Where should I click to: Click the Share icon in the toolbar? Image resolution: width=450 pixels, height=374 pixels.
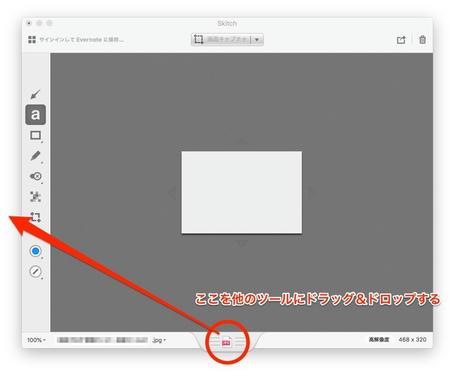click(x=401, y=40)
